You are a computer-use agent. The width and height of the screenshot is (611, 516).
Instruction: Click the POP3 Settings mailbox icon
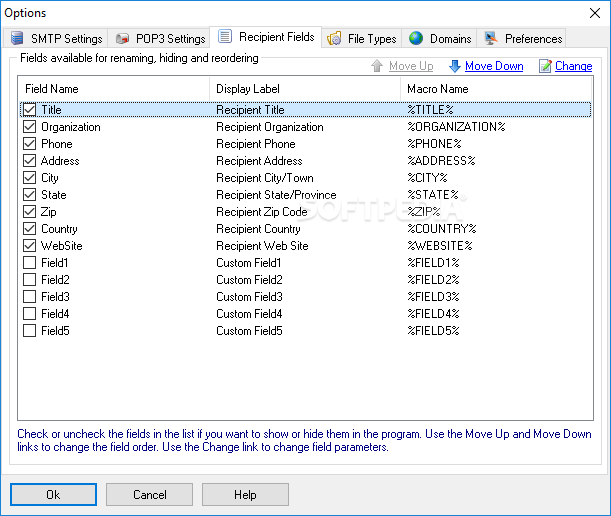pyautogui.click(x=122, y=39)
